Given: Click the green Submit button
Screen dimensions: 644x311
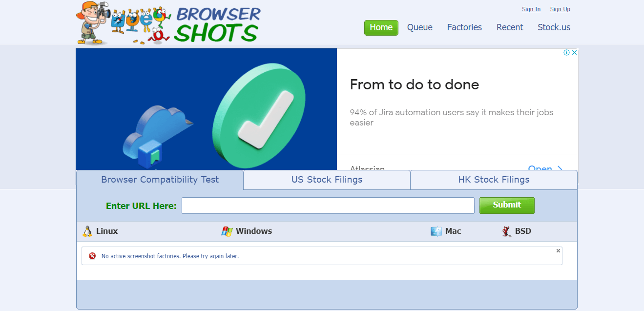Looking at the screenshot, I should click(x=507, y=206).
